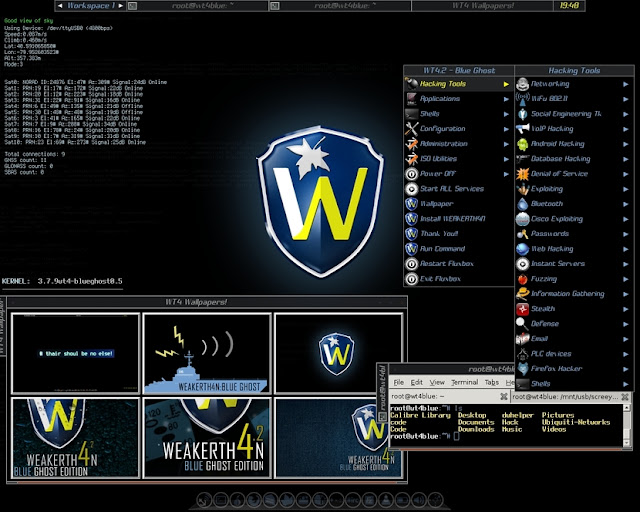Close the root@wt4blue: ~ terminal tab

point(504,396)
